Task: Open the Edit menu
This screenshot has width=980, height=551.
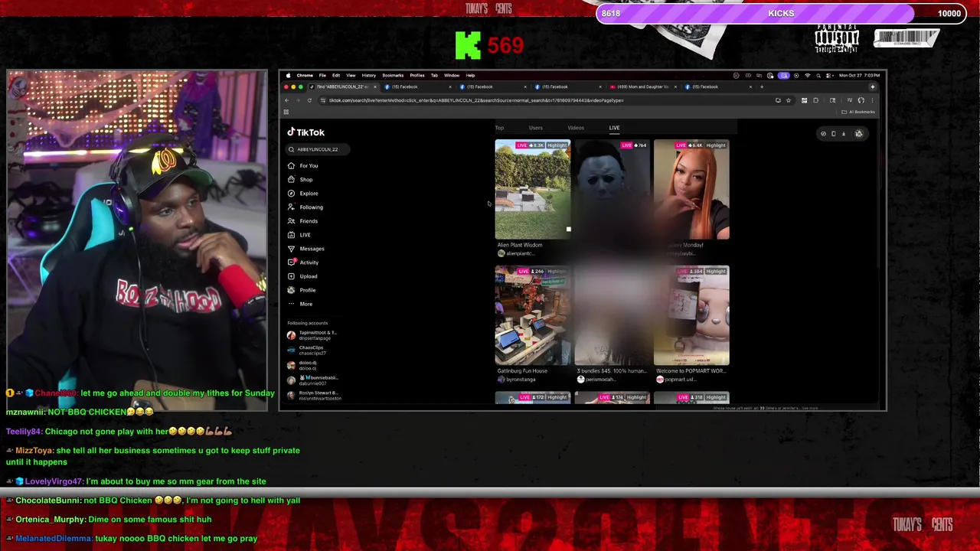Action: pyautogui.click(x=336, y=75)
